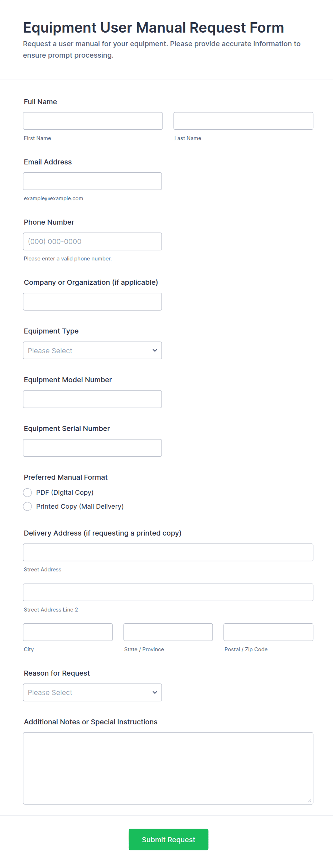Screen dimensions: 333x868
Task: Click the Last Name input field
Action: click(x=243, y=121)
